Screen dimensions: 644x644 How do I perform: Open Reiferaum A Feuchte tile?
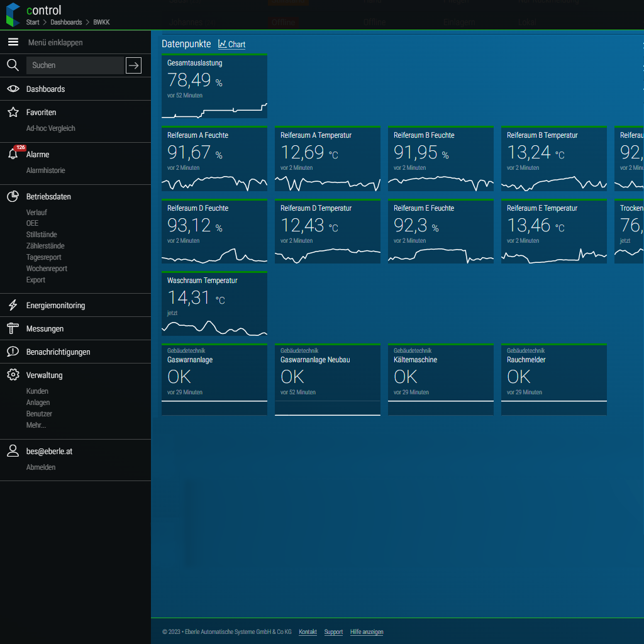click(x=214, y=158)
